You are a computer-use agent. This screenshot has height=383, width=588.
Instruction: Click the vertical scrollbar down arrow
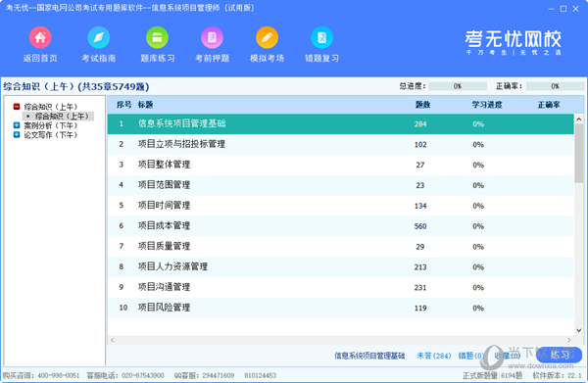click(578, 330)
